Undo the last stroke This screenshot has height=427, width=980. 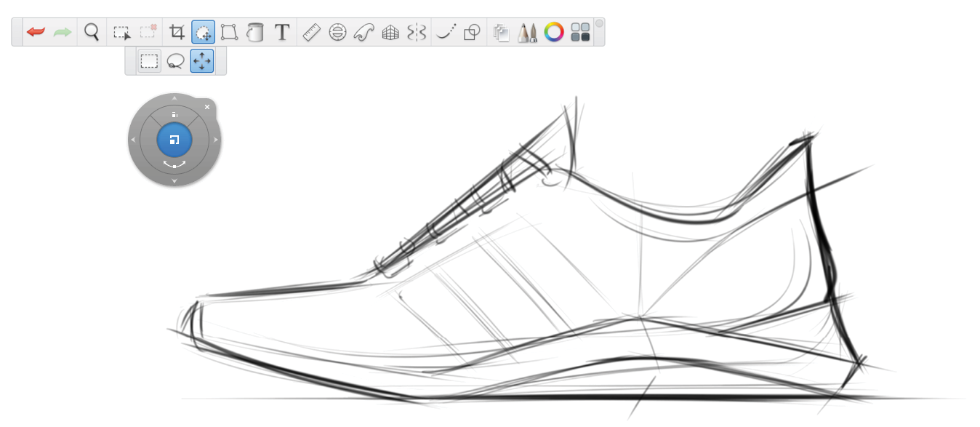click(x=35, y=31)
